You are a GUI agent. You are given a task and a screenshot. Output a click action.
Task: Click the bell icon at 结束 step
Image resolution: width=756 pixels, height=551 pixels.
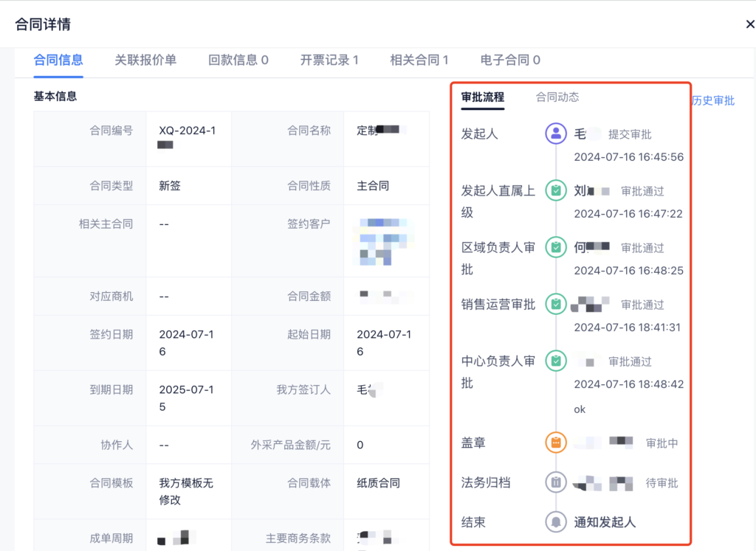coord(555,521)
